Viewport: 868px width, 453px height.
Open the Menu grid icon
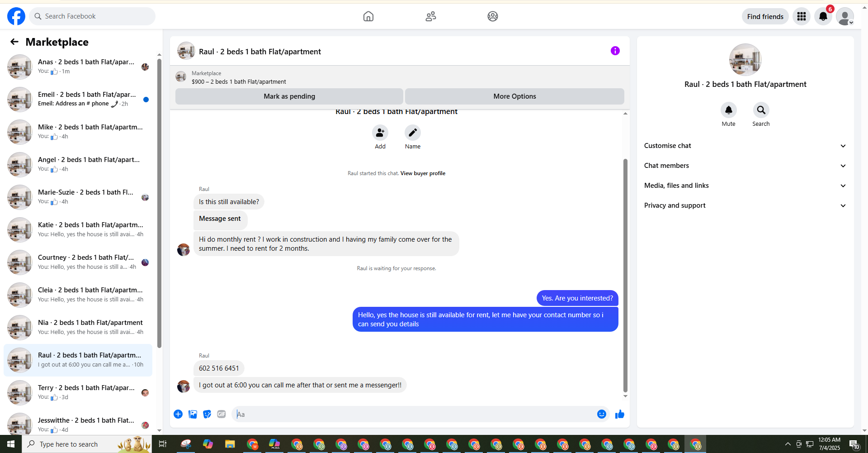[x=802, y=16]
